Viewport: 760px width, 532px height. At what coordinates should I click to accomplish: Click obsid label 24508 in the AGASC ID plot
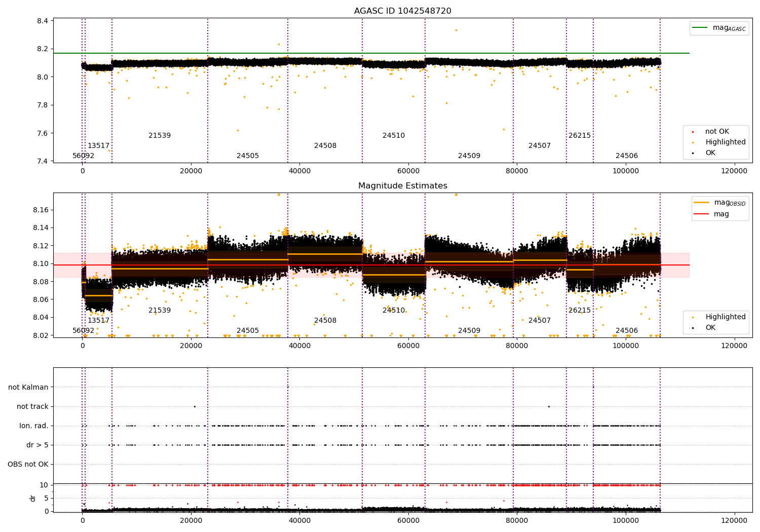(325, 146)
